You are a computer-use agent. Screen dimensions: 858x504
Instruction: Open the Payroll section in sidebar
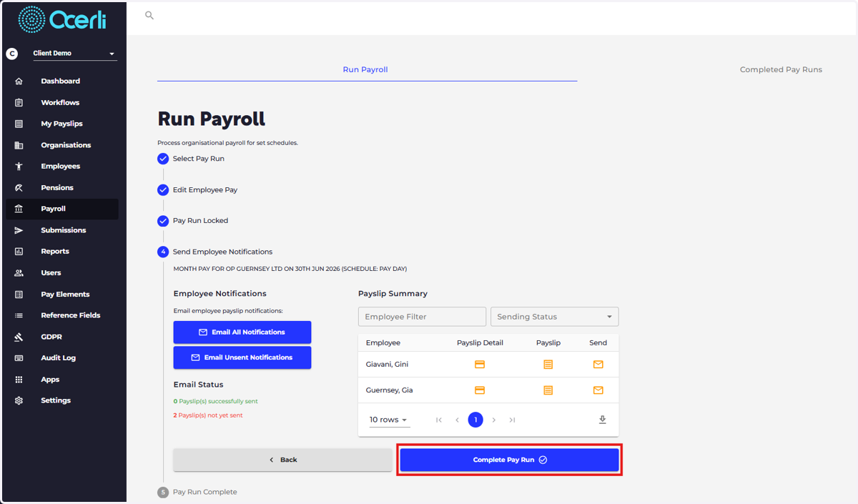point(61,209)
